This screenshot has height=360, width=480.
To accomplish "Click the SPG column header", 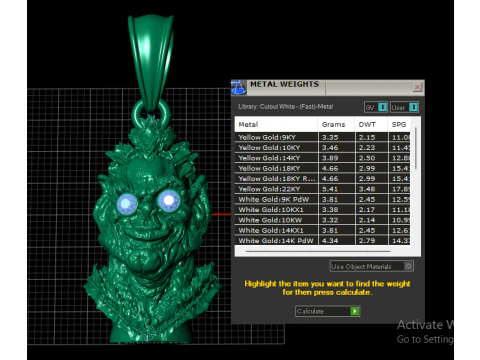I will pos(399,124).
